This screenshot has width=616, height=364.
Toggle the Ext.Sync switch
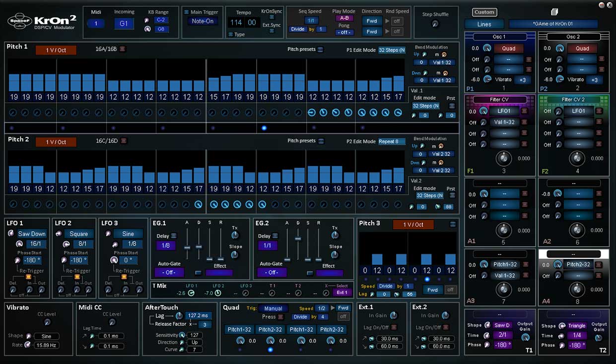pos(271,31)
